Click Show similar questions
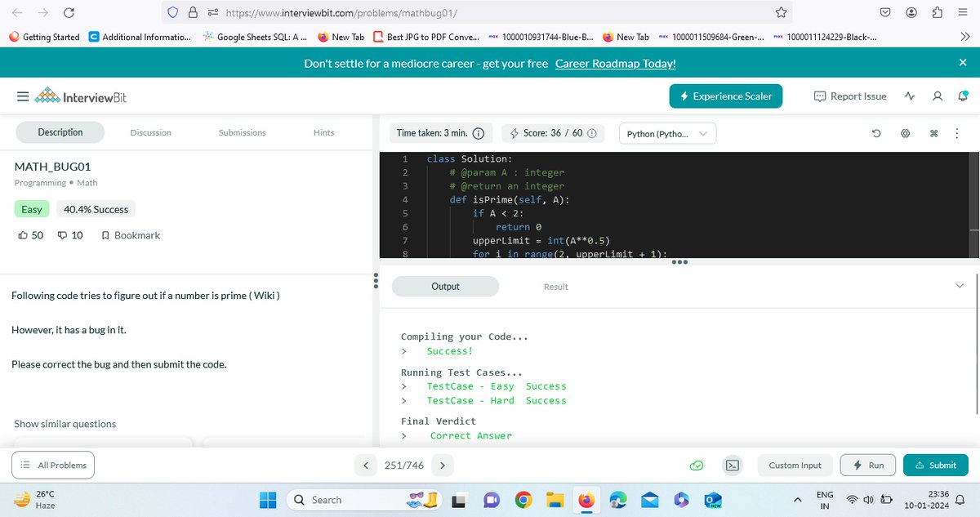The height and width of the screenshot is (517, 980). click(65, 424)
